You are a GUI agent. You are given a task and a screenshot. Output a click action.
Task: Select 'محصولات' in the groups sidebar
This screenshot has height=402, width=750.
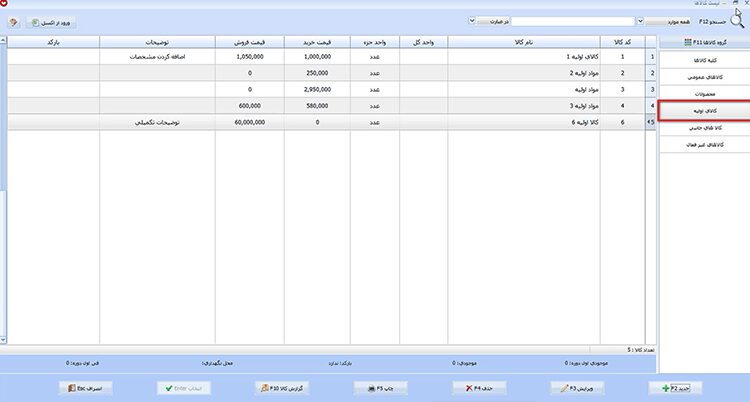[705, 94]
